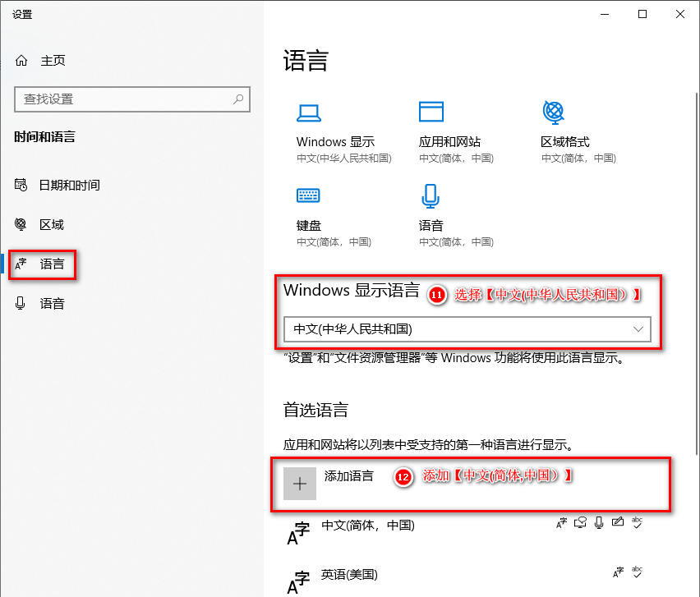Image resolution: width=700 pixels, height=597 pixels.
Task: Open 日期和时间 in the sidebar
Action: pos(58,185)
